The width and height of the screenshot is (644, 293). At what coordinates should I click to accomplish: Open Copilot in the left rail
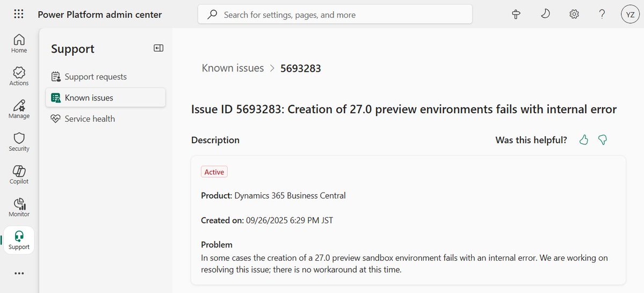click(19, 175)
